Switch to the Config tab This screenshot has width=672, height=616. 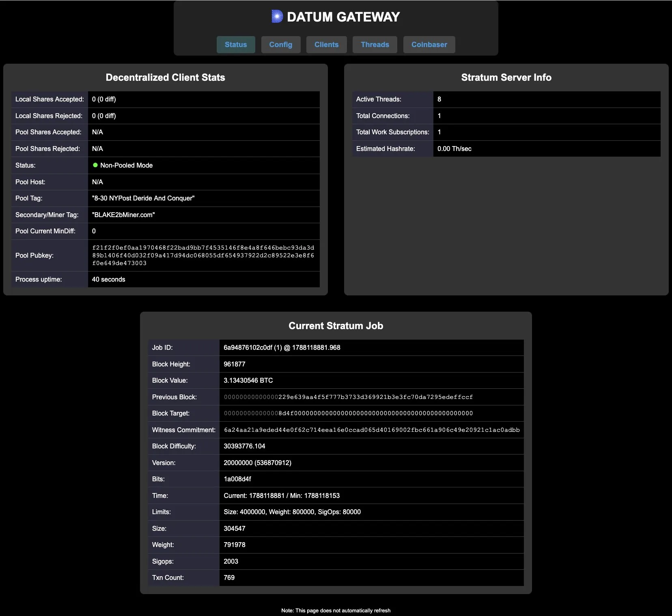click(281, 45)
